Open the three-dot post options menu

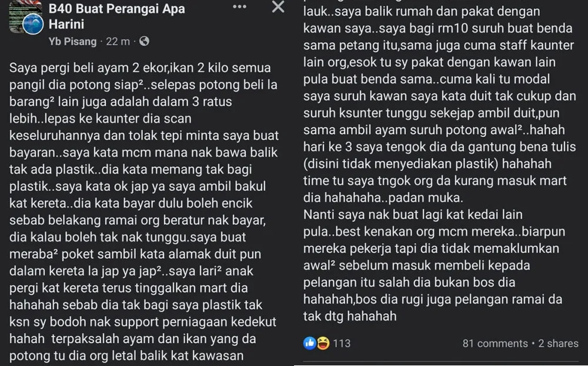click(240, 6)
